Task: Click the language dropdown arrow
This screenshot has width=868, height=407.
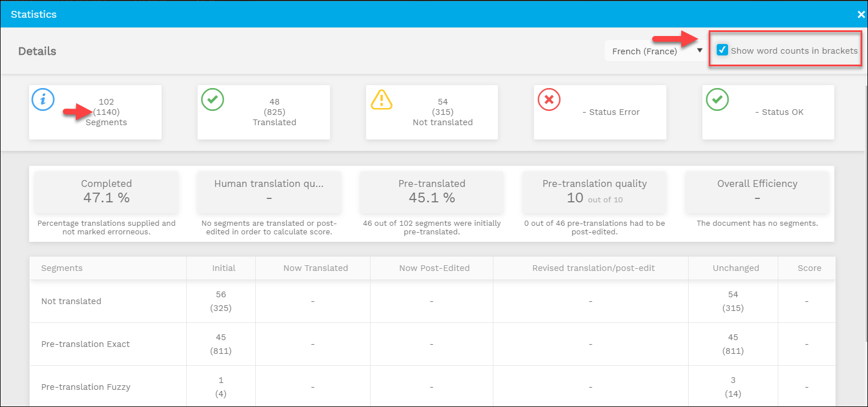Action: pyautogui.click(x=700, y=51)
